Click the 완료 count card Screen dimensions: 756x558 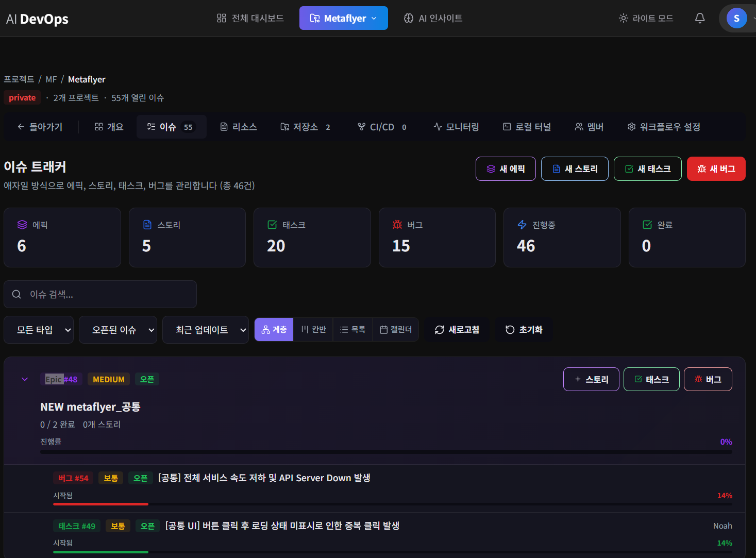(x=687, y=238)
